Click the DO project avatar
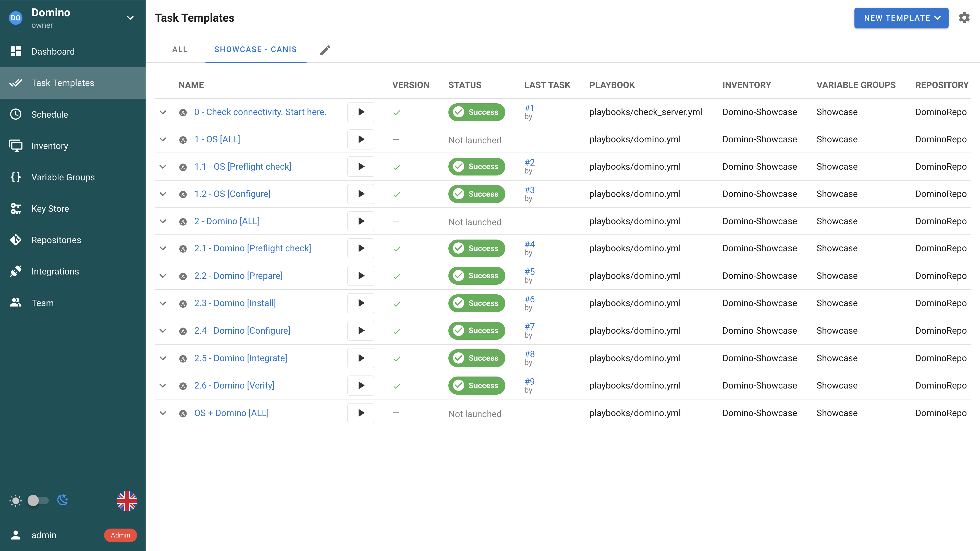 click(x=16, y=18)
